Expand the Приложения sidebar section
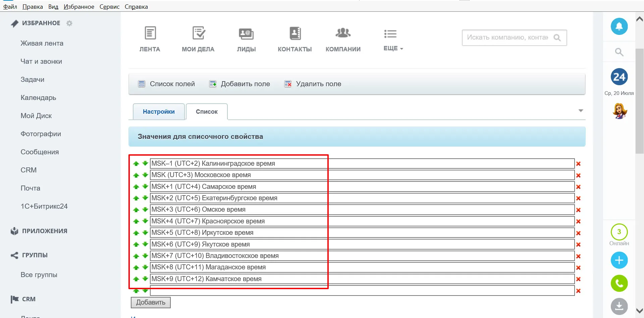Viewport: 644px width, 318px height. [x=44, y=231]
